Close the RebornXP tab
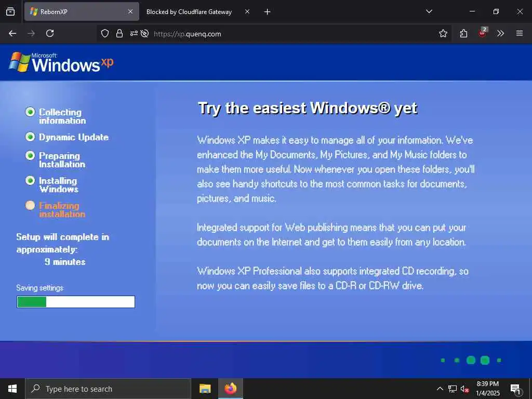This screenshot has height=399, width=532. (130, 11)
